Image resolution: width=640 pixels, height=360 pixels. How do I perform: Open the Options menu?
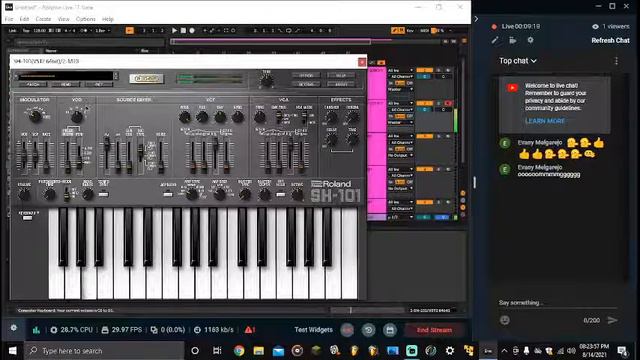(x=85, y=19)
